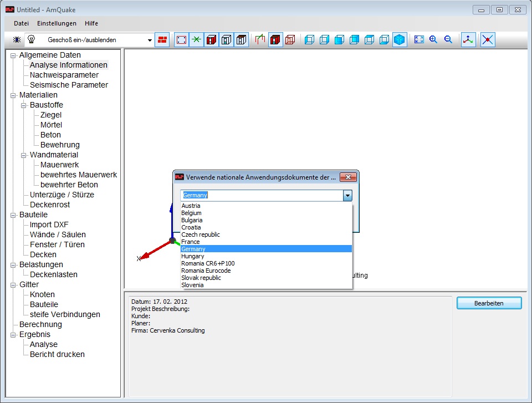The image size is (532, 403).
Task: Click the Germany text field in dialog
Action: click(x=262, y=196)
